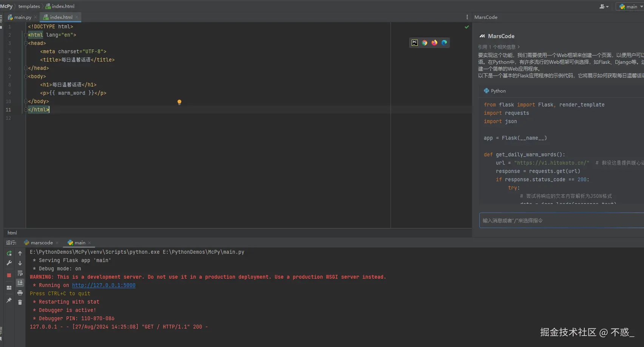Viewport: 644px width, 347px height.
Task: Toggle scroll to end of console
Action: pos(20,282)
